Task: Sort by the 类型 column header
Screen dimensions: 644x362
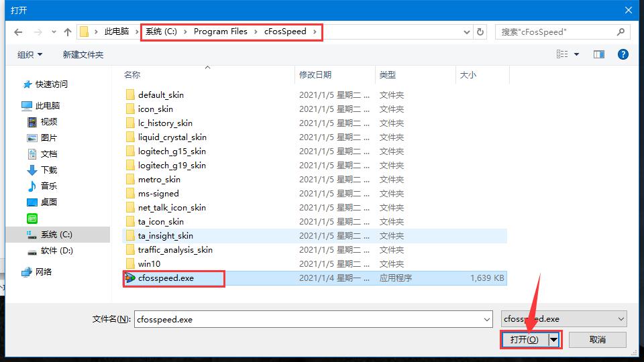Action: pos(387,74)
